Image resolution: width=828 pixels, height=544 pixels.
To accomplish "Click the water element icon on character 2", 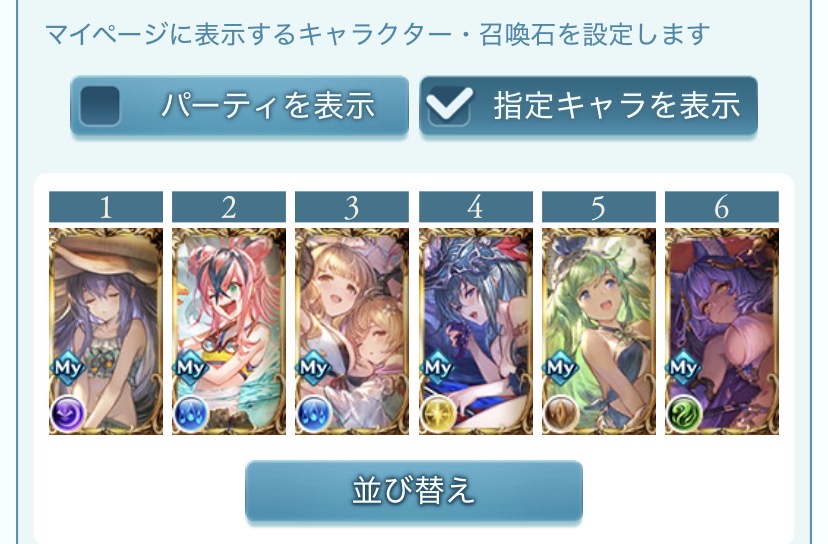I will click(191, 414).
